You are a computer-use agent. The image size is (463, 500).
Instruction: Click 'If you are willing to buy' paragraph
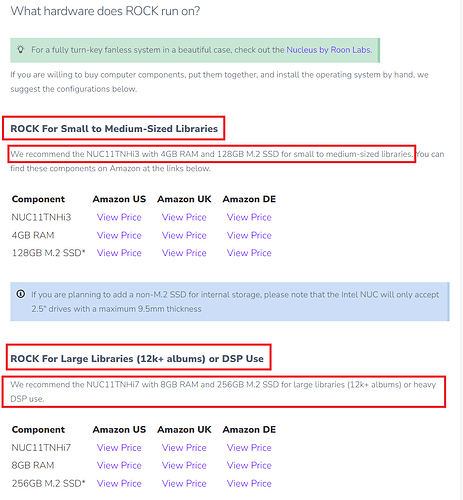coord(219,82)
